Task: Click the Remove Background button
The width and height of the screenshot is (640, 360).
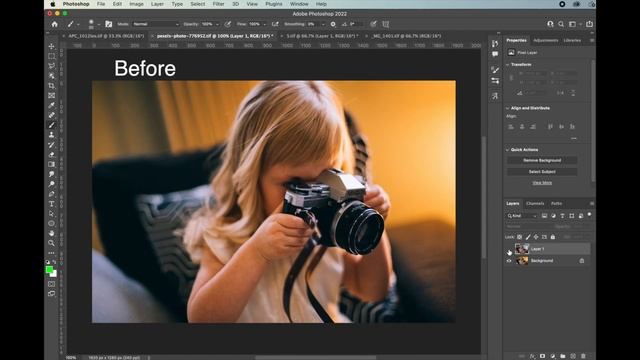Action: pyautogui.click(x=542, y=160)
